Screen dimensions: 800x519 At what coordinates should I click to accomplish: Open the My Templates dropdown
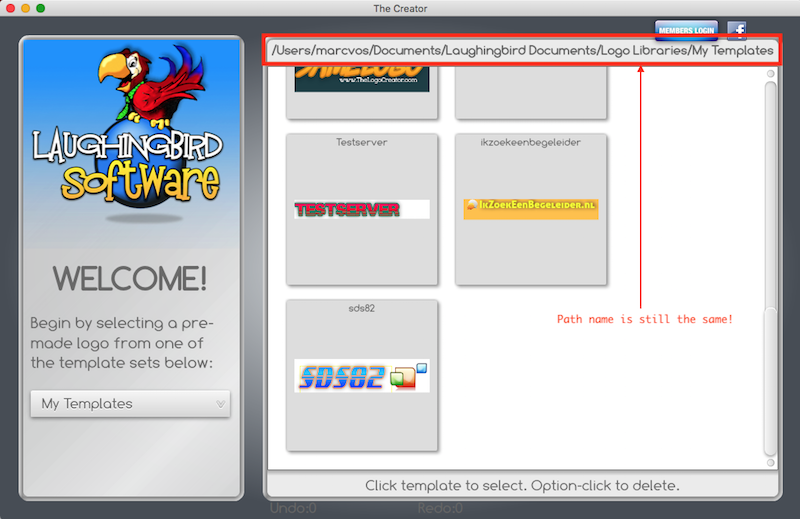130,404
